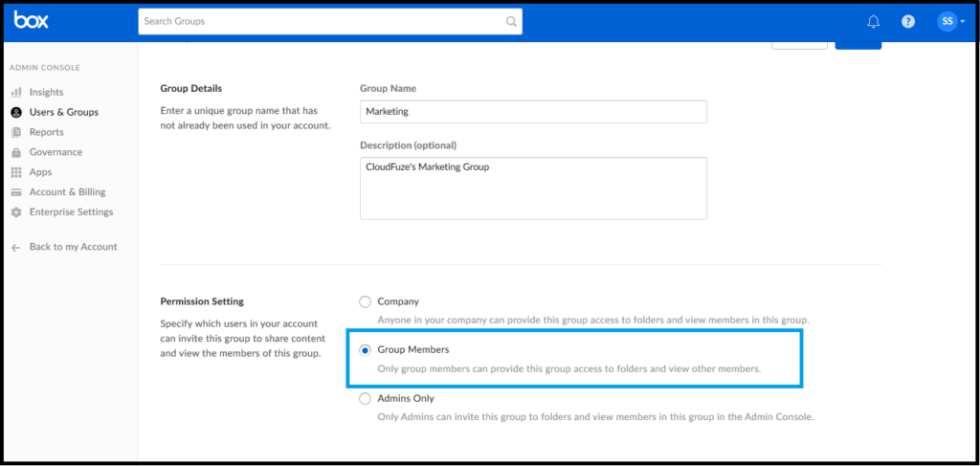This screenshot has width=980, height=466.
Task: Select the Group Members radio button
Action: point(365,350)
